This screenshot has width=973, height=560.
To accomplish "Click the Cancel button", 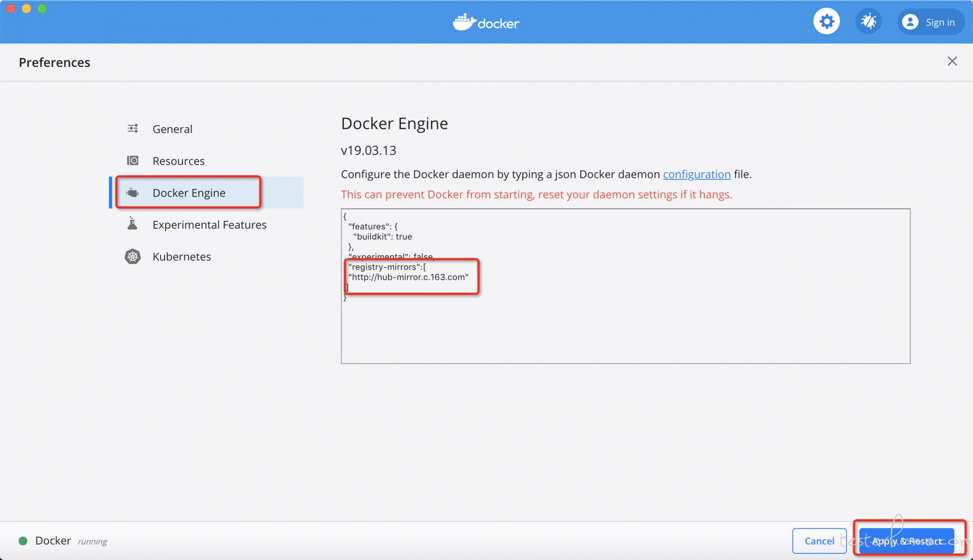I will point(819,541).
